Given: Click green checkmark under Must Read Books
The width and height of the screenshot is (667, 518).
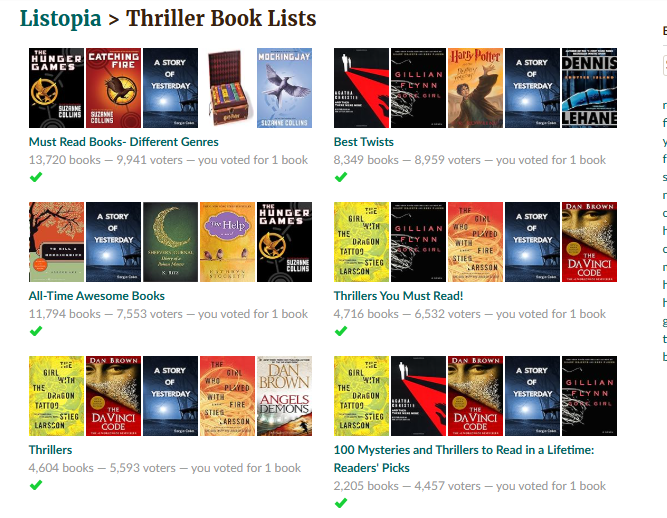Looking at the screenshot, I should tap(36, 177).
